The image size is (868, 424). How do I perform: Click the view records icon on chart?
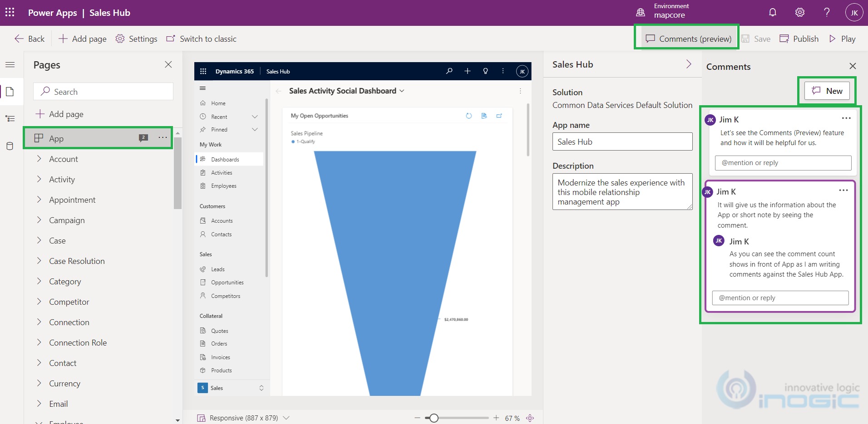[x=484, y=116]
